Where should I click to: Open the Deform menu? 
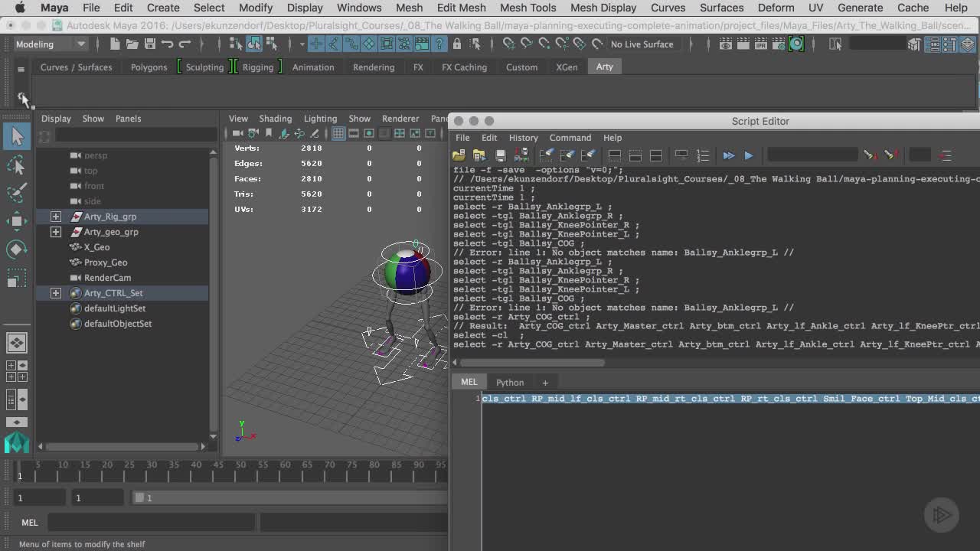pos(776,8)
